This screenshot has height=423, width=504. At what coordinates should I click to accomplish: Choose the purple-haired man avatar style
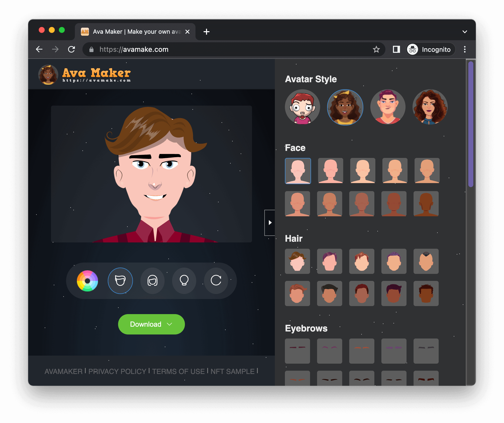[x=388, y=107]
